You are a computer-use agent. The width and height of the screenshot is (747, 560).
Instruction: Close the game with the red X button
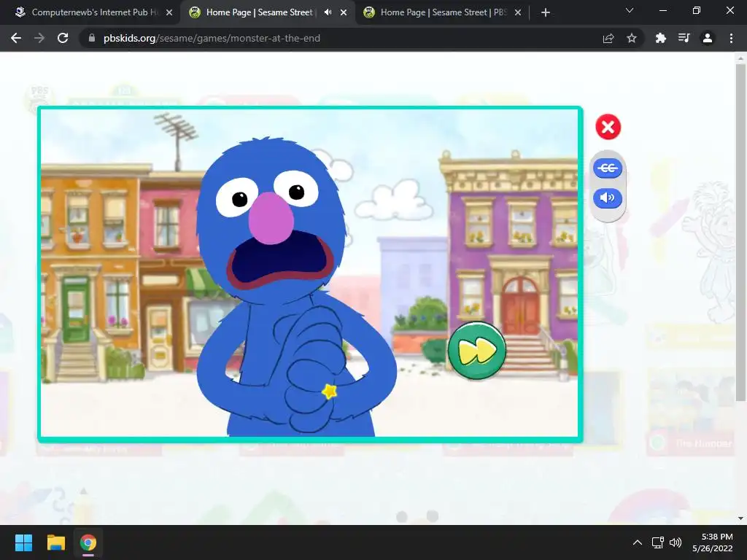608,127
